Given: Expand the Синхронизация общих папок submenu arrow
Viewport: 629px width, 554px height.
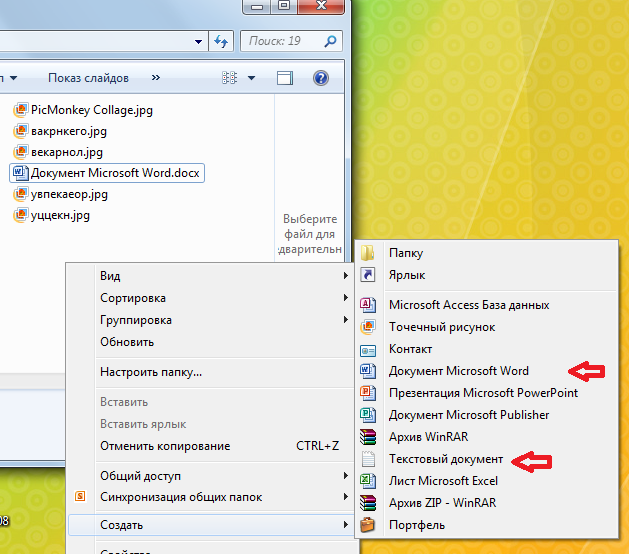Looking at the screenshot, I should tap(345, 497).
